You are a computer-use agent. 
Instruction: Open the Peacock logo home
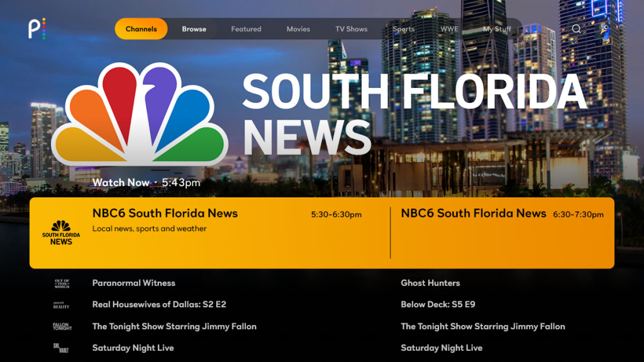[x=36, y=29]
